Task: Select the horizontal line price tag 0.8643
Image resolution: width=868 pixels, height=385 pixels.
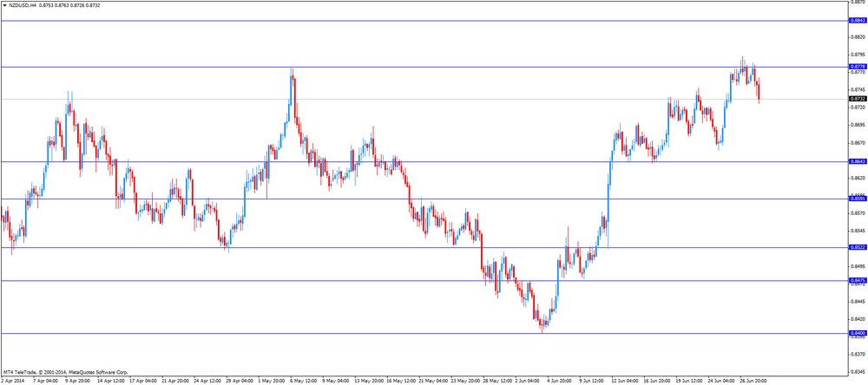Action: tap(858, 161)
